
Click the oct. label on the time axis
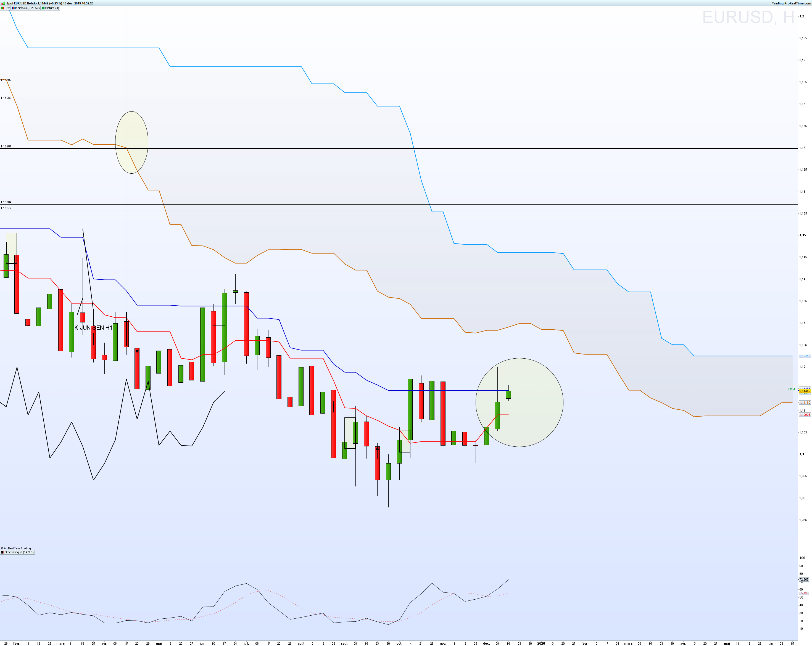click(x=399, y=643)
